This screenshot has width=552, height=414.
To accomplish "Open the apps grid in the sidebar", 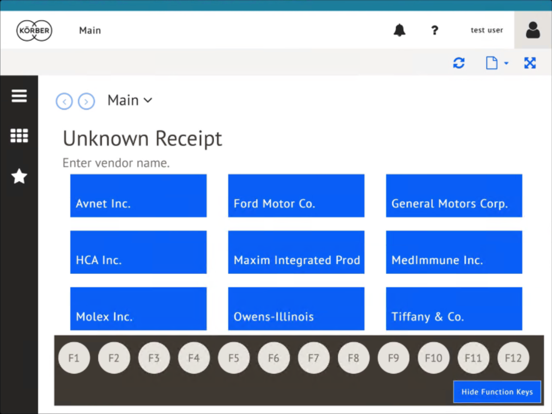I will (19, 136).
